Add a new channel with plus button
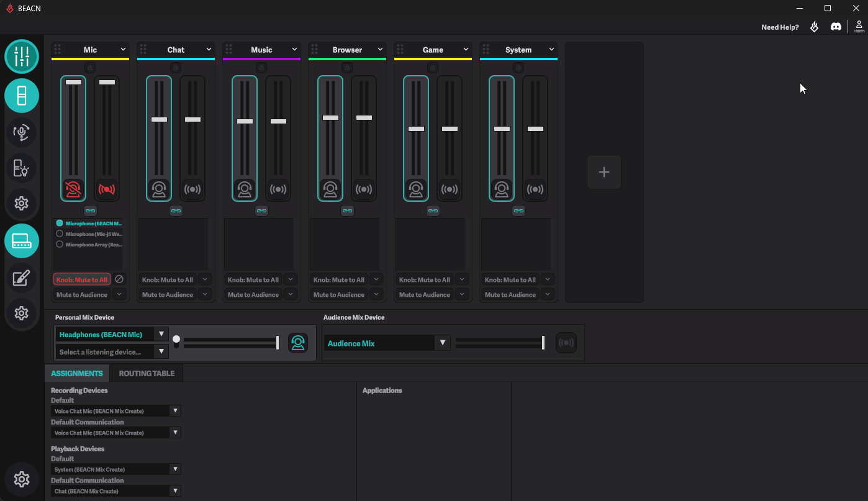This screenshot has width=868, height=501. pyautogui.click(x=604, y=172)
